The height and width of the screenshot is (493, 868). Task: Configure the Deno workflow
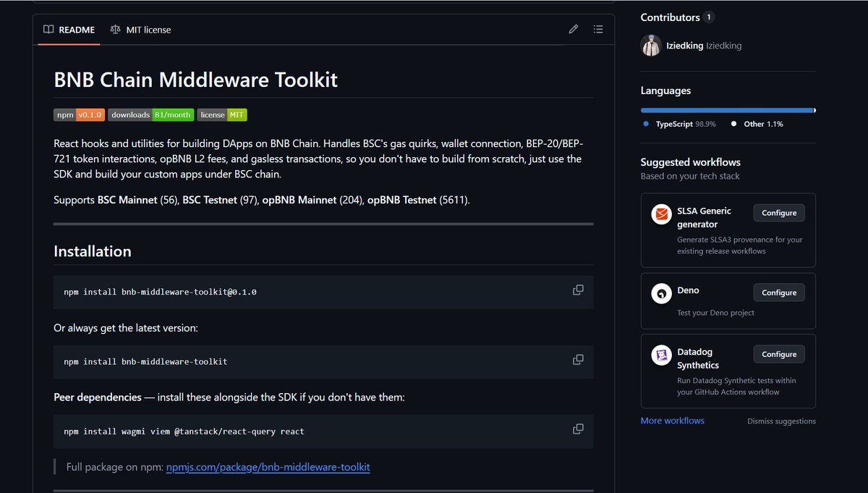coord(779,292)
